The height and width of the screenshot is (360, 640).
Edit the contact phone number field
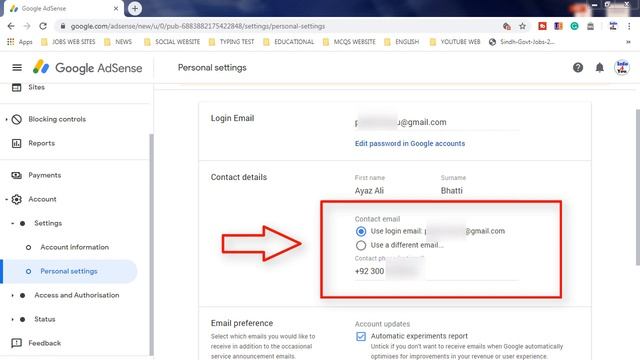[x=437, y=271]
